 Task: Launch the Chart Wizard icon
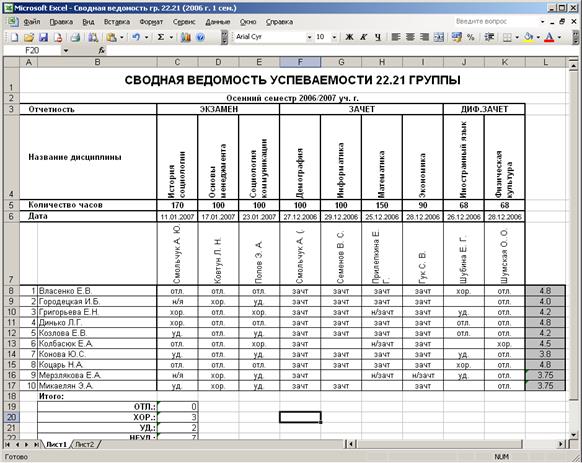(186, 37)
